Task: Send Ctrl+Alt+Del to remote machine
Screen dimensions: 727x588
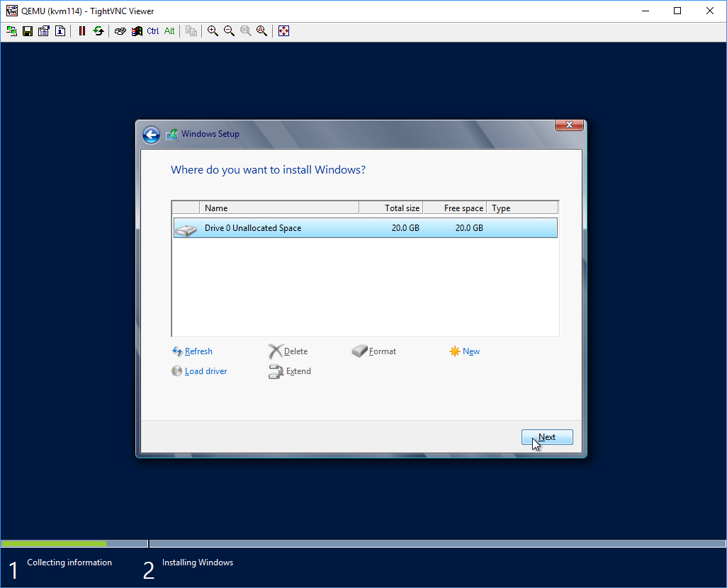Action: 120,31
